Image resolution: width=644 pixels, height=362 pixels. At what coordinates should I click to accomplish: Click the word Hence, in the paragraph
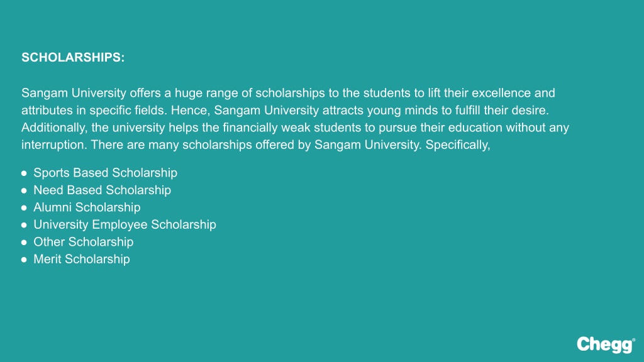[x=191, y=111]
